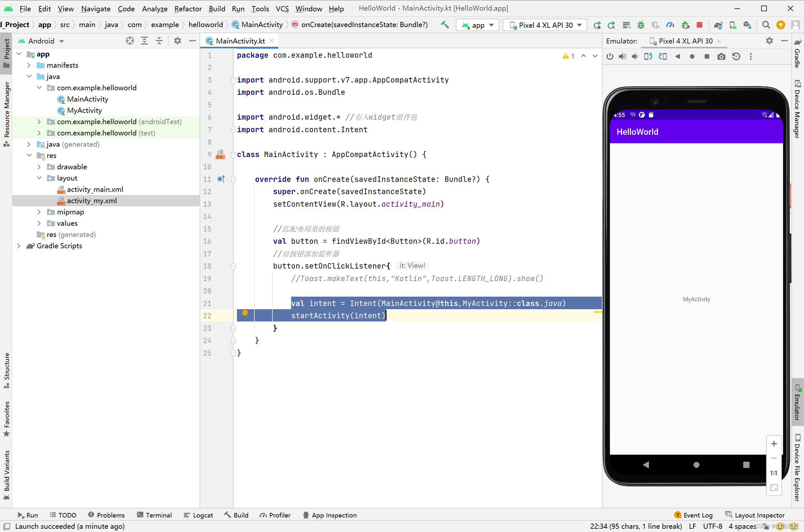Viewport: 804px width, 532px height.
Task: Stop the running app with the red square
Action: 699,25
